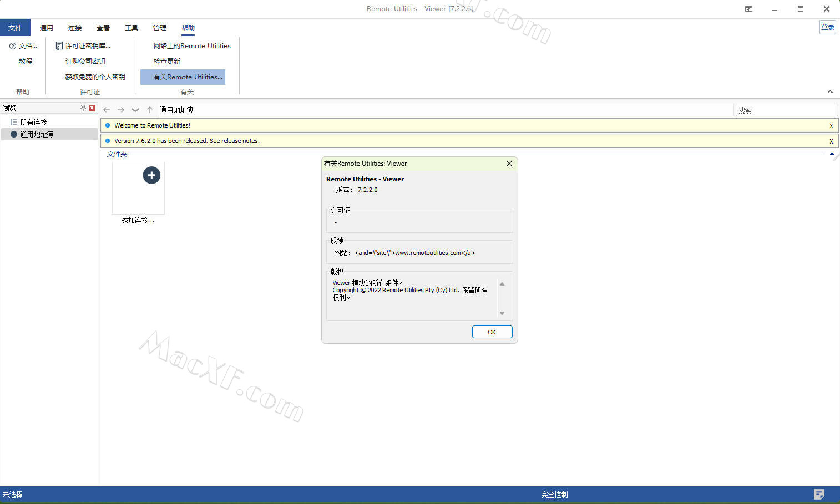Switch to the 工具 ribbon tab
The image size is (840, 504).
(x=131, y=28)
